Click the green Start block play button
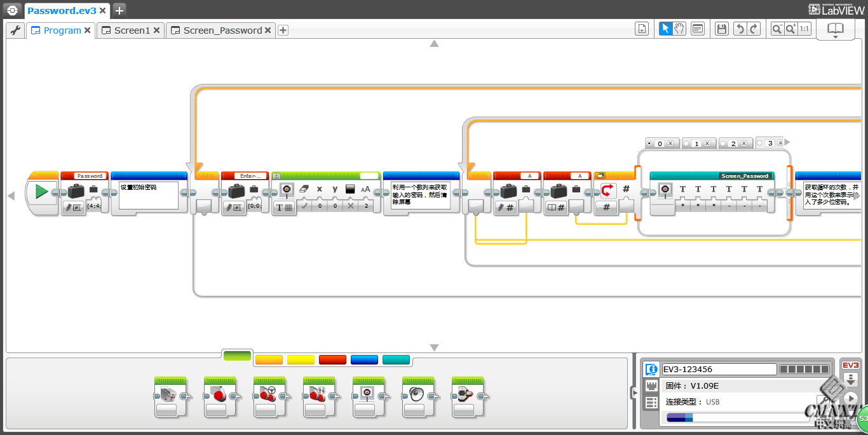868x435 pixels. [42, 191]
